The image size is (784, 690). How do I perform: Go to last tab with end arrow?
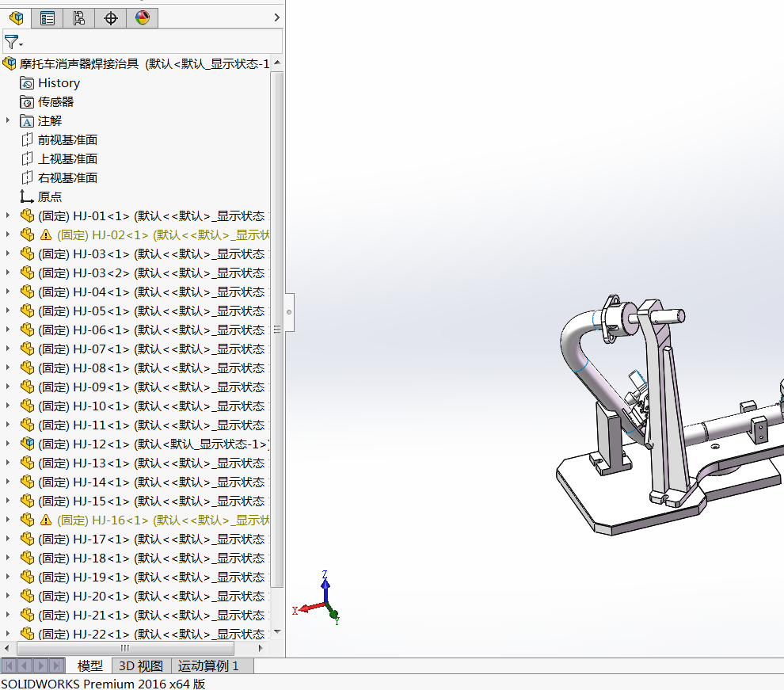pyautogui.click(x=57, y=665)
